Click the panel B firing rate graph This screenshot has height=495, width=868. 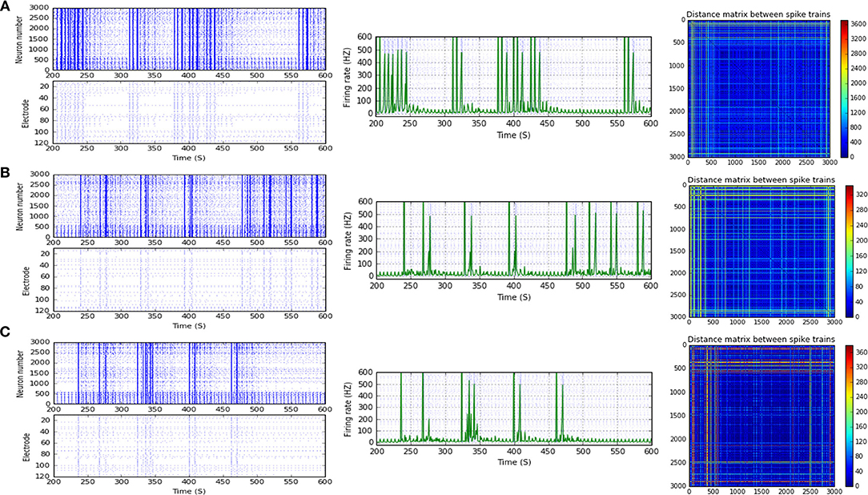pos(514,241)
